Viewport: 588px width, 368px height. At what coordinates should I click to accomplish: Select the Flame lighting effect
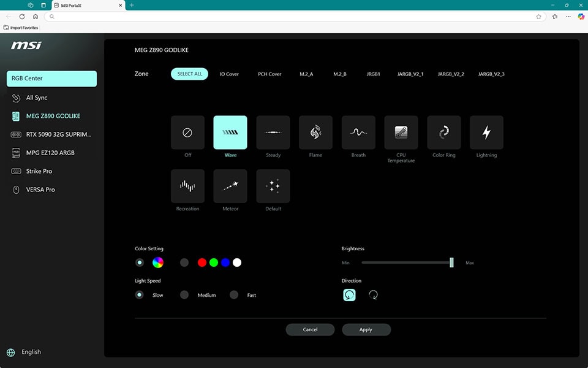[x=315, y=132]
